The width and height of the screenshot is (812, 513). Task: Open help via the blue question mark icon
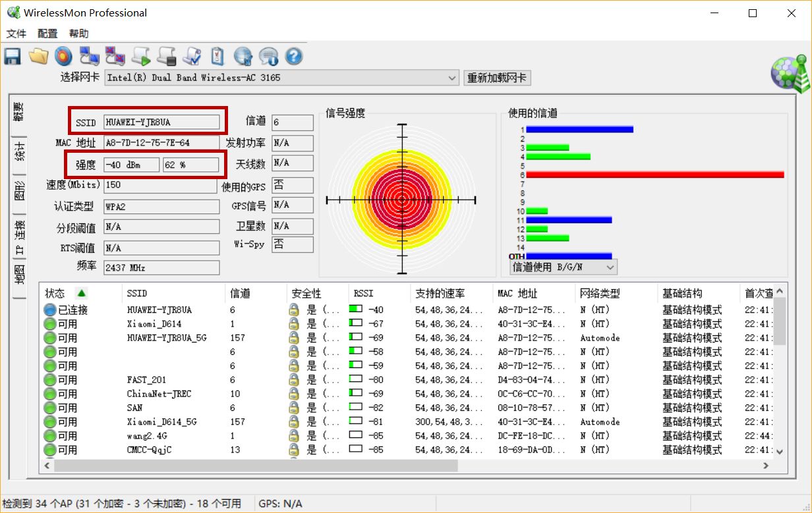tap(294, 57)
